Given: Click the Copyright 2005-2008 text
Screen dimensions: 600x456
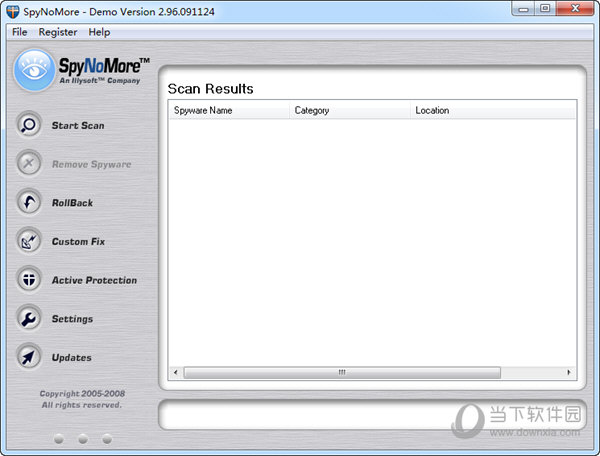Looking at the screenshot, I should (82, 394).
